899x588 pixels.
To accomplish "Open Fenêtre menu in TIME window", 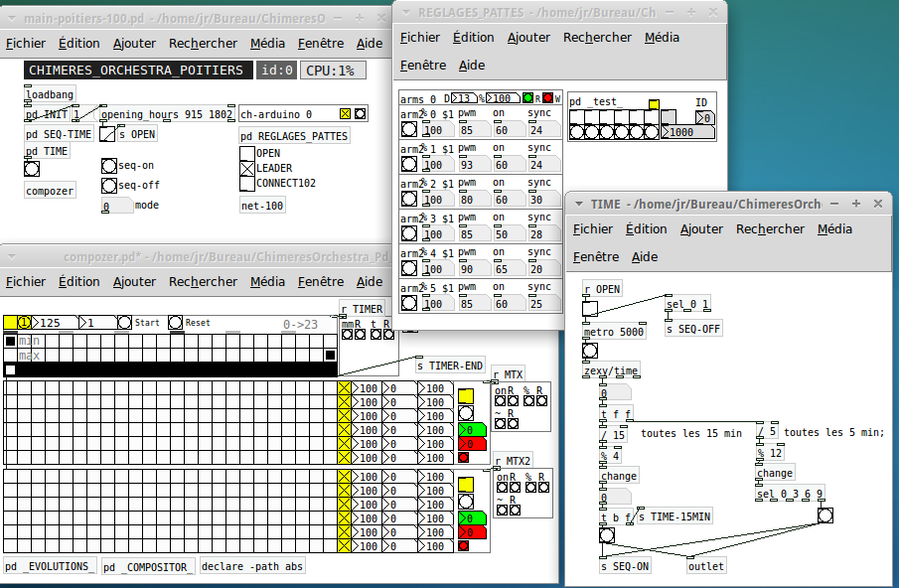I will pyautogui.click(x=596, y=256).
